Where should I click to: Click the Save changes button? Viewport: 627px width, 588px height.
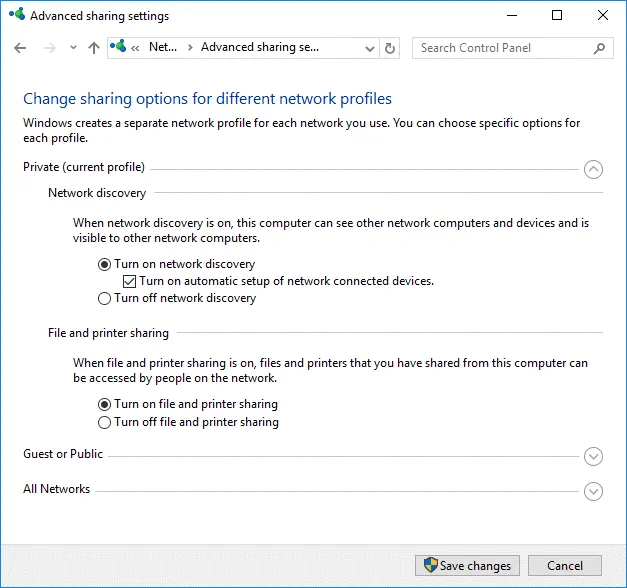[x=468, y=566]
